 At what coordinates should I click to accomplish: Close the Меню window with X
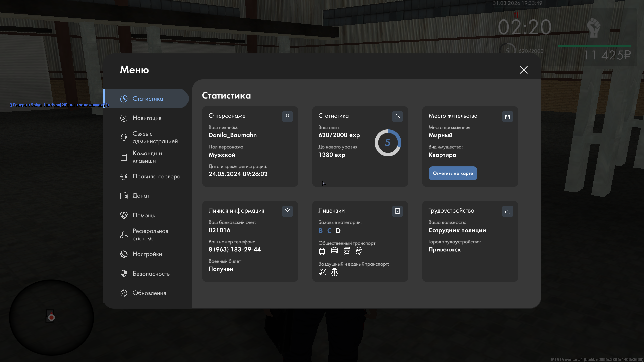(524, 70)
